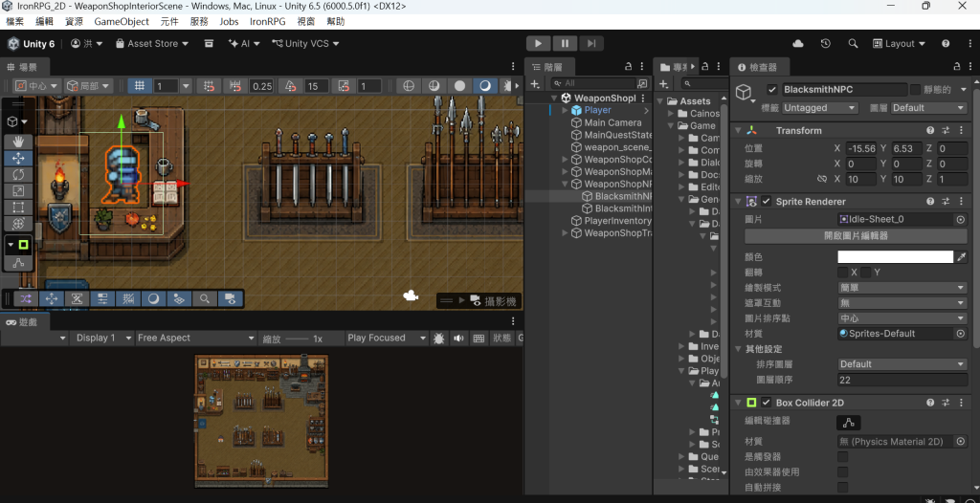
Task: Toggle constrained proportions link for scale
Action: tap(822, 179)
